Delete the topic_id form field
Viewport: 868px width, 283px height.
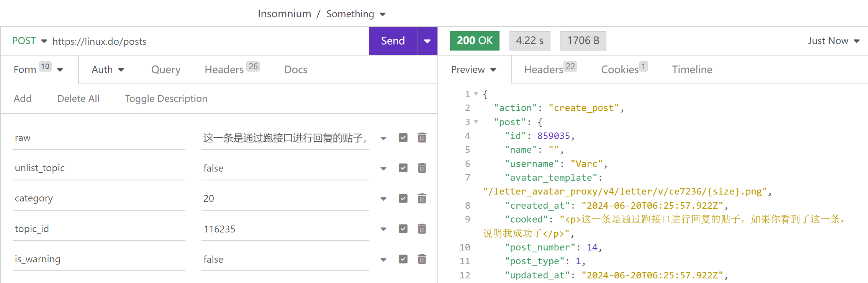point(422,229)
